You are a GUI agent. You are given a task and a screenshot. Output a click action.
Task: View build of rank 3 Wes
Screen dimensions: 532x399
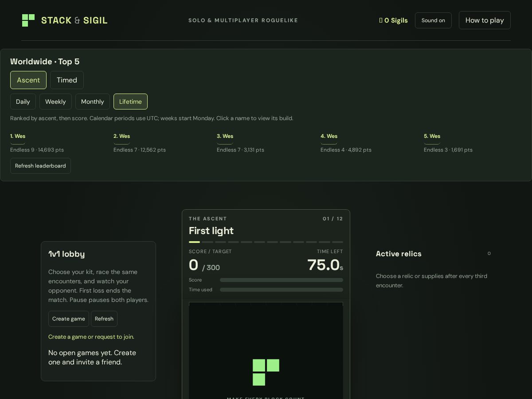pyautogui.click(x=225, y=136)
